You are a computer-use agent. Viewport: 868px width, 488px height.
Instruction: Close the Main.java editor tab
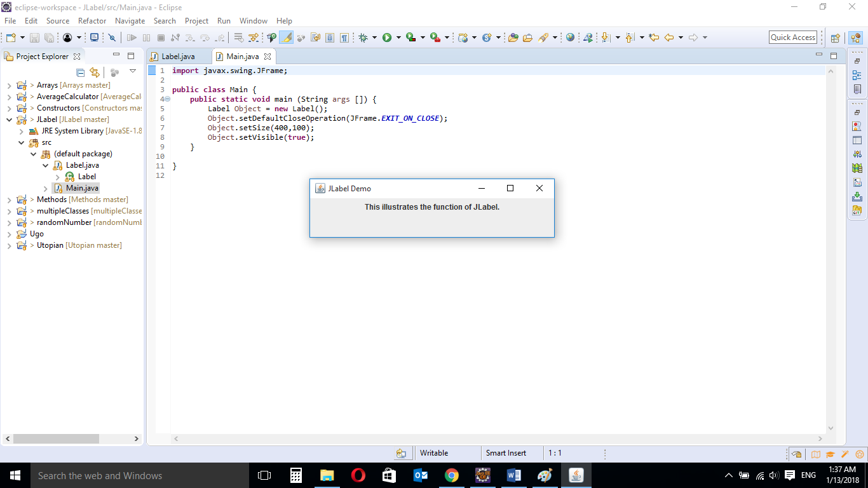268,57
